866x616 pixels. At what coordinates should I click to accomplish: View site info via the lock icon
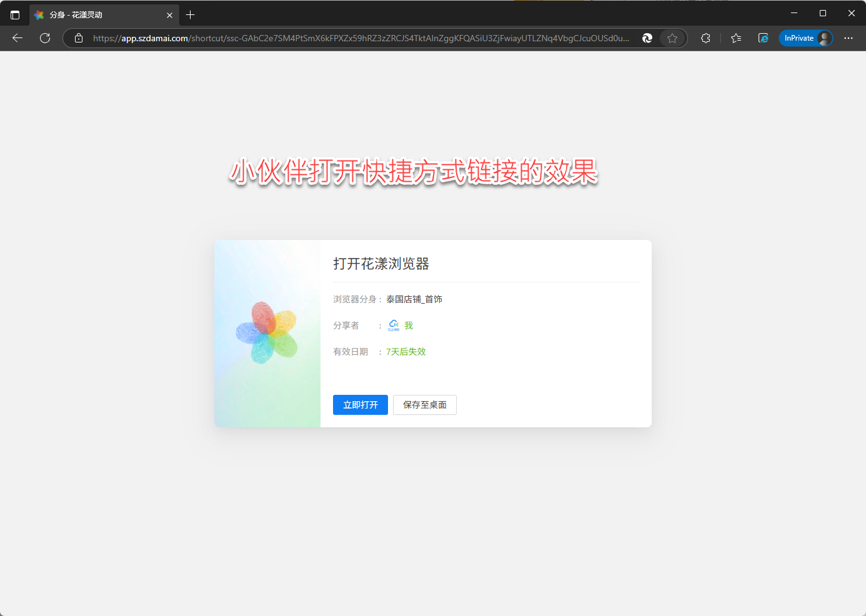79,38
